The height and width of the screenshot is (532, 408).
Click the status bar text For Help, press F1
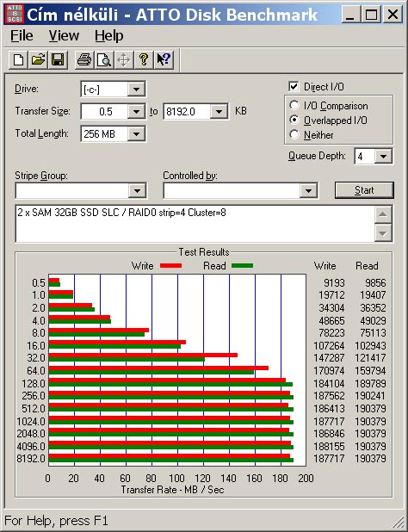point(56,521)
